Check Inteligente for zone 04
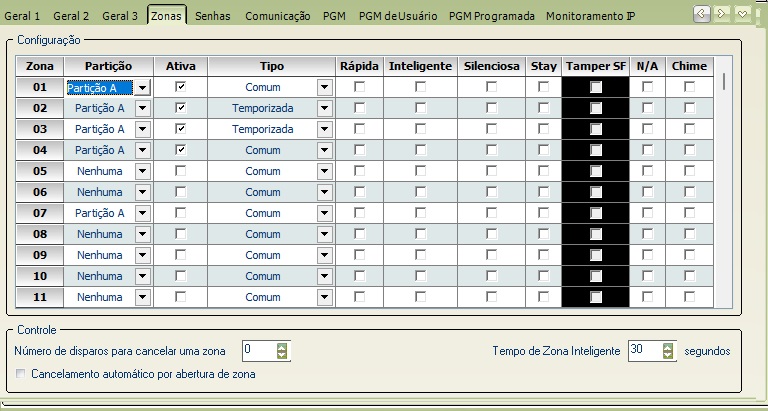The height and width of the screenshot is (411, 768). 420,150
